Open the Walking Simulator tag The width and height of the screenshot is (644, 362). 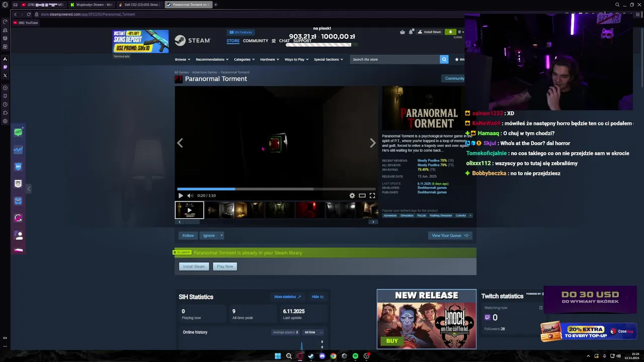click(x=441, y=216)
